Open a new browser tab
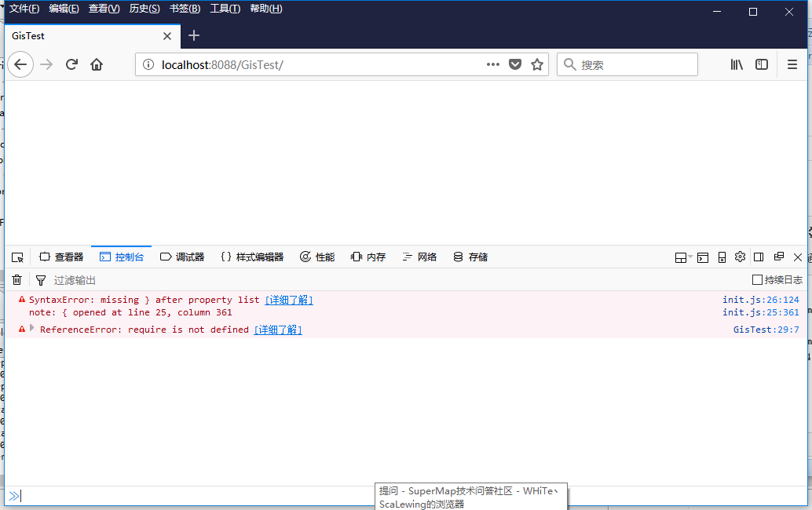Image resolution: width=812 pixels, height=510 pixels. coord(194,35)
